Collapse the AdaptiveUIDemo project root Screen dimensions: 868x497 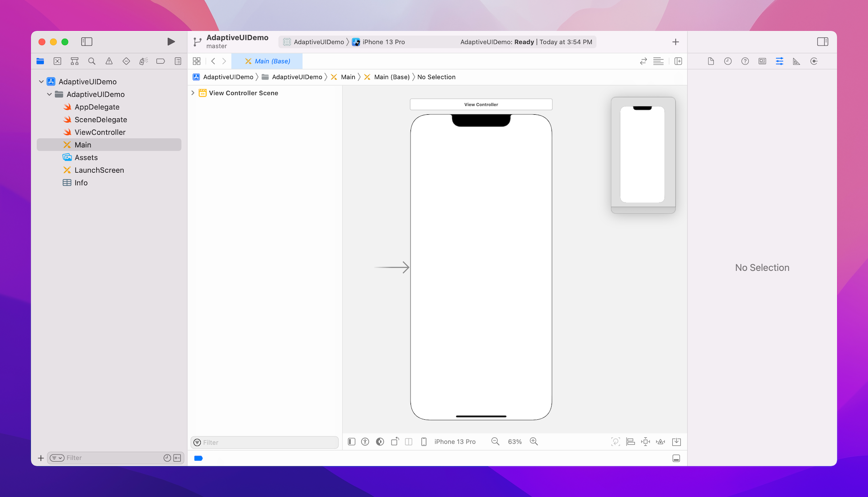coord(41,82)
